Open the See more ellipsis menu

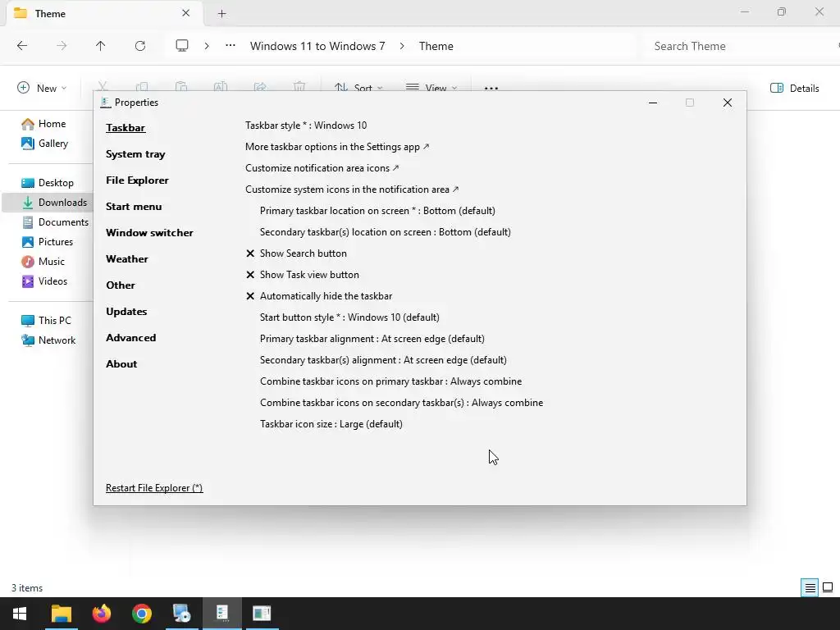491,88
